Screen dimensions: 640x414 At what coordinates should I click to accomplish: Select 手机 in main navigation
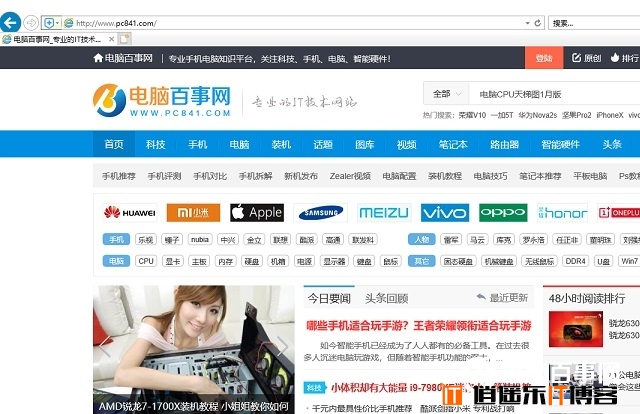point(198,144)
